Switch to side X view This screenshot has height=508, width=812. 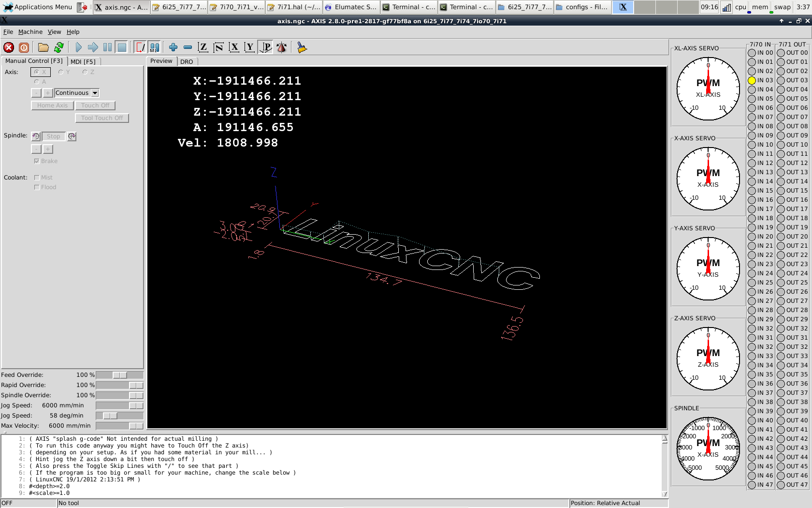pos(234,47)
